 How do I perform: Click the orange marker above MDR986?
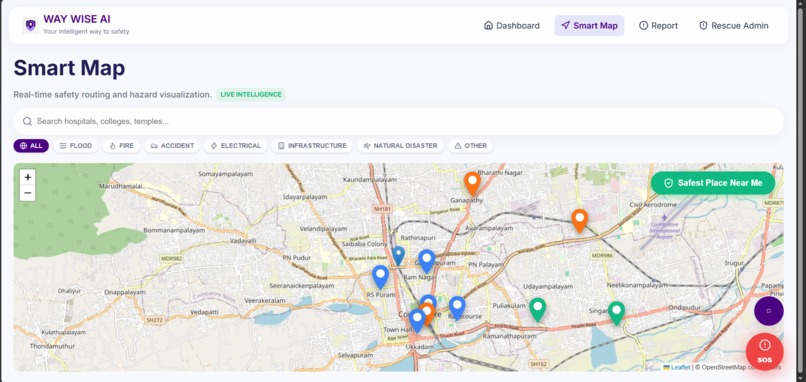point(579,220)
